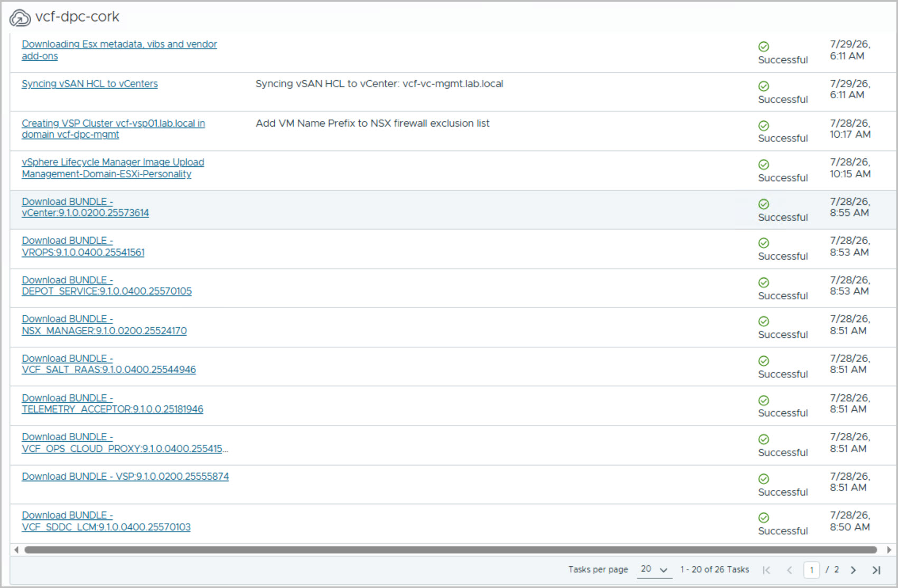Click success icon for vSphere Lifecycle Manager task
Screen dimensions: 898x588
(763, 165)
